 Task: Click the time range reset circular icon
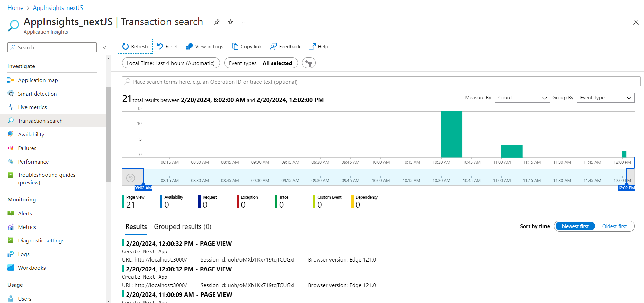click(x=130, y=178)
